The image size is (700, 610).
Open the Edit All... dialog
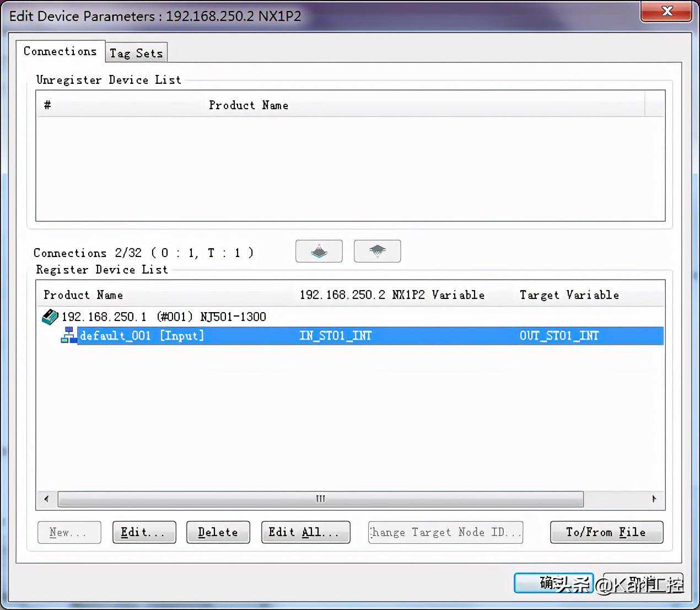(305, 532)
